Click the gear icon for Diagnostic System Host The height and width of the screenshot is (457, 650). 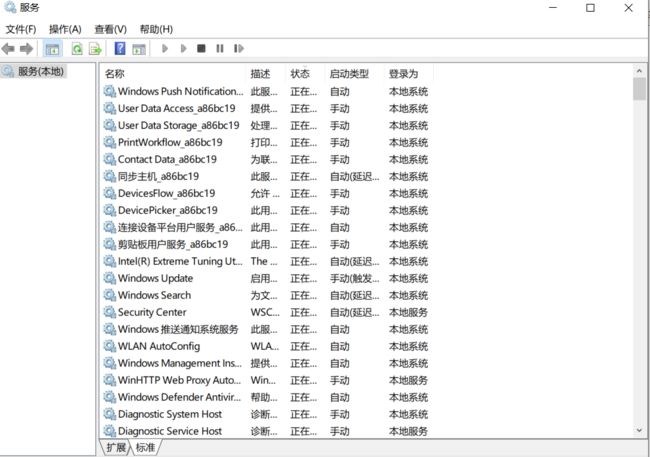109,414
